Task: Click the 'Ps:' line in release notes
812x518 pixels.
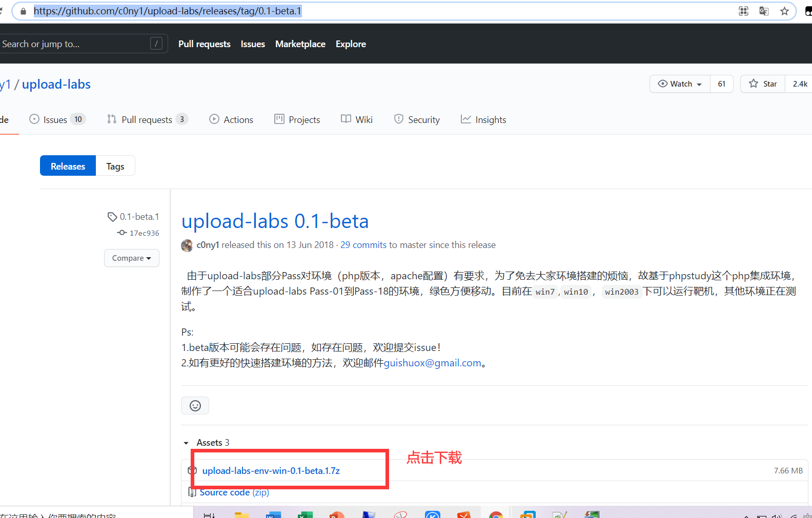Action: [x=187, y=332]
